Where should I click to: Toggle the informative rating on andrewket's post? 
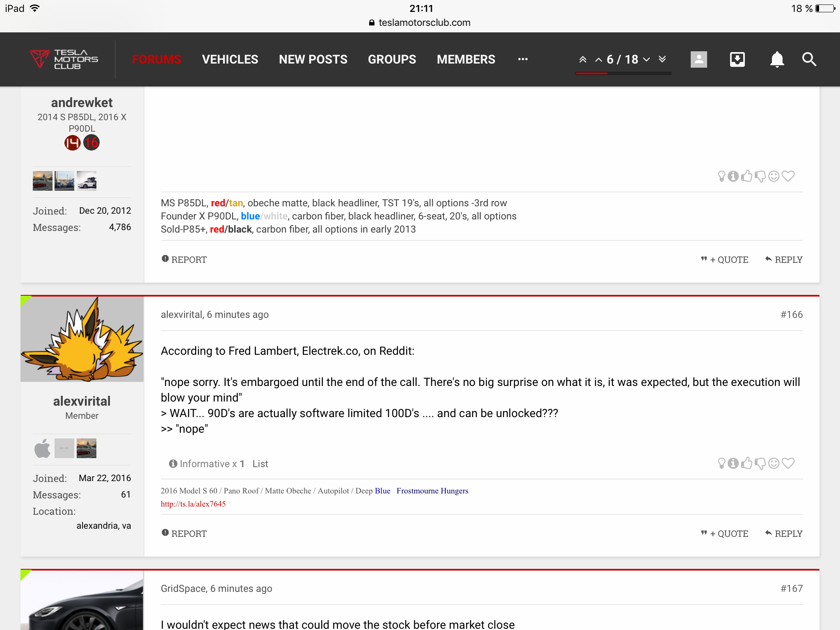(733, 176)
